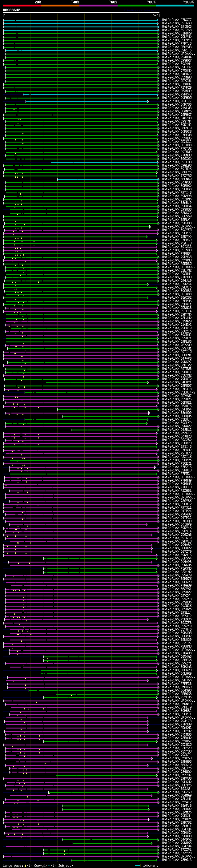
Task: Open hit UniRef100_B1PBX9
Action: point(177,33)
